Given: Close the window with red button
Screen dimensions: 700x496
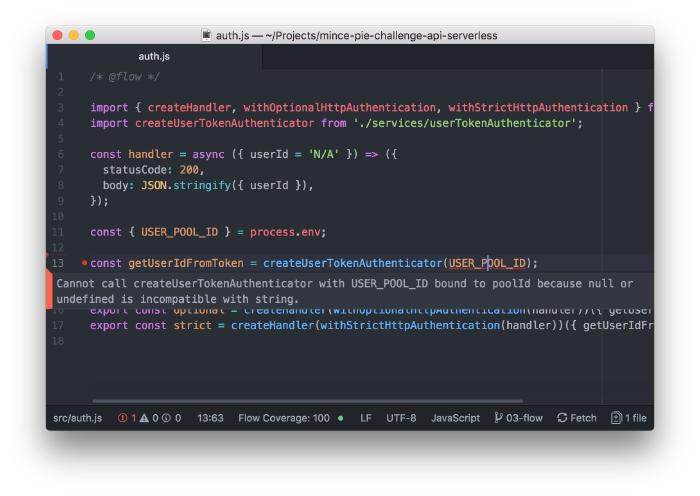Looking at the screenshot, I should tap(57, 35).
